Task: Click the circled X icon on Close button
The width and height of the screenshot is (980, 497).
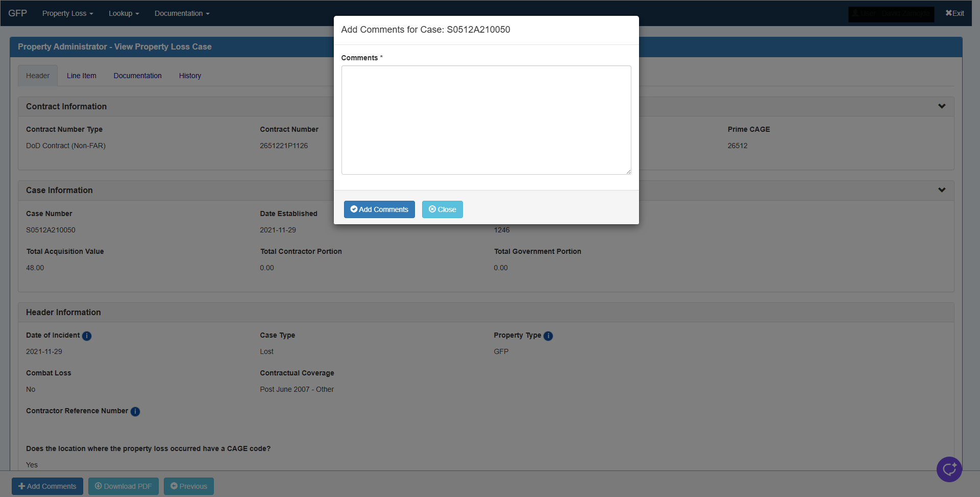Action: tap(432, 209)
